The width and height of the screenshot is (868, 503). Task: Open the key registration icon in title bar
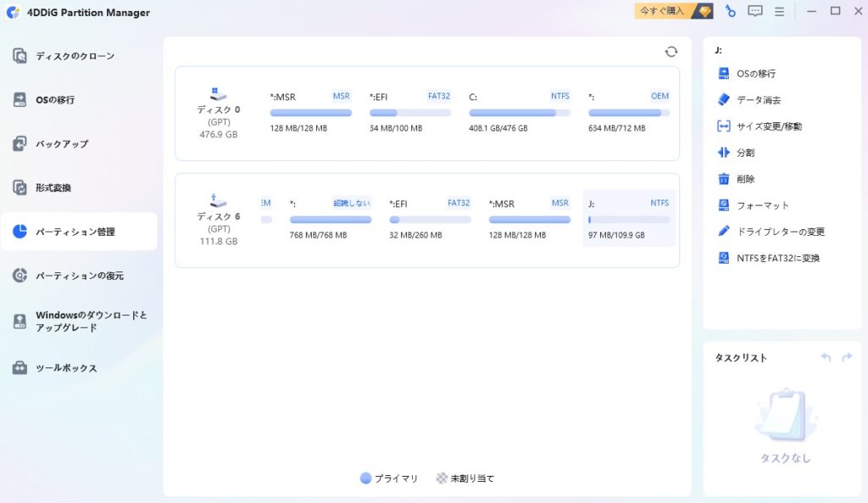(x=730, y=11)
